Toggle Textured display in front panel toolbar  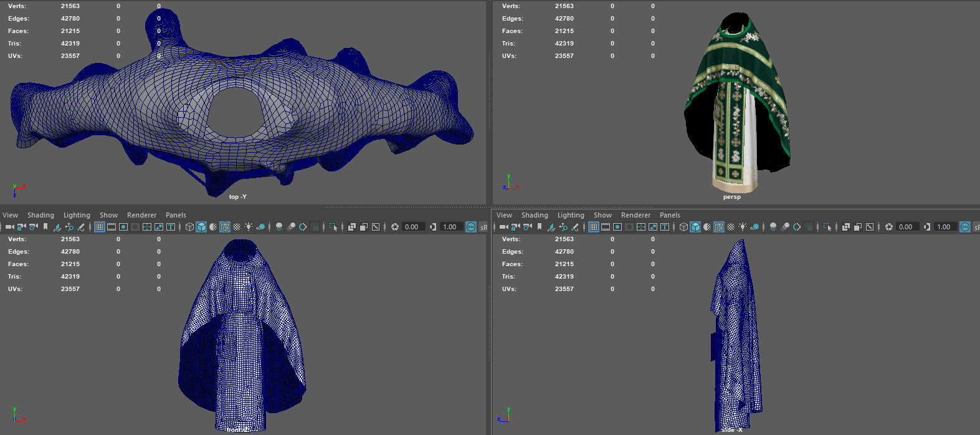[x=237, y=227]
